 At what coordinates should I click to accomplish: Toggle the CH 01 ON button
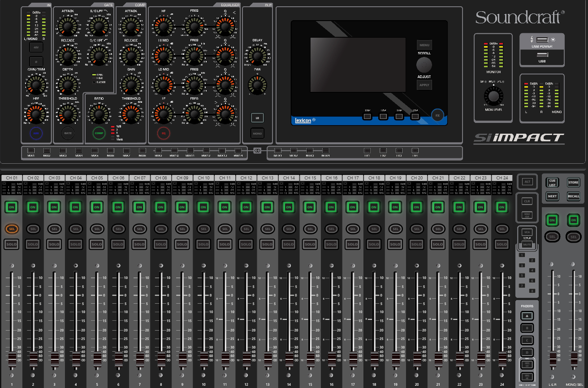click(x=11, y=207)
